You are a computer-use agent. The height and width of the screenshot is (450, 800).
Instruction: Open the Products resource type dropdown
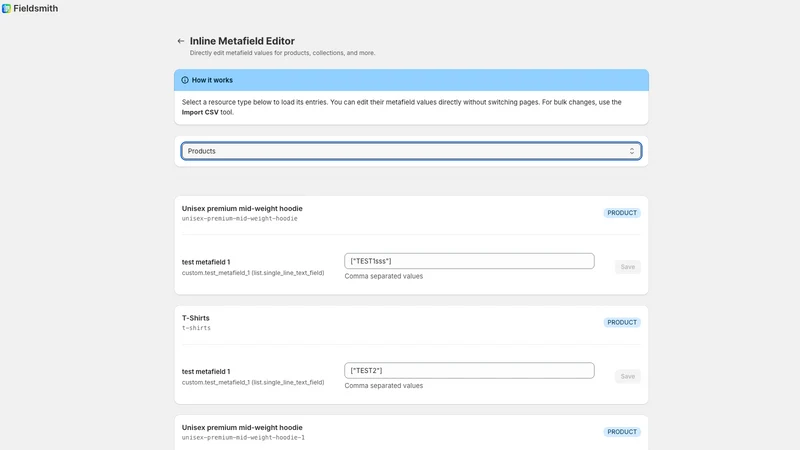pos(411,151)
